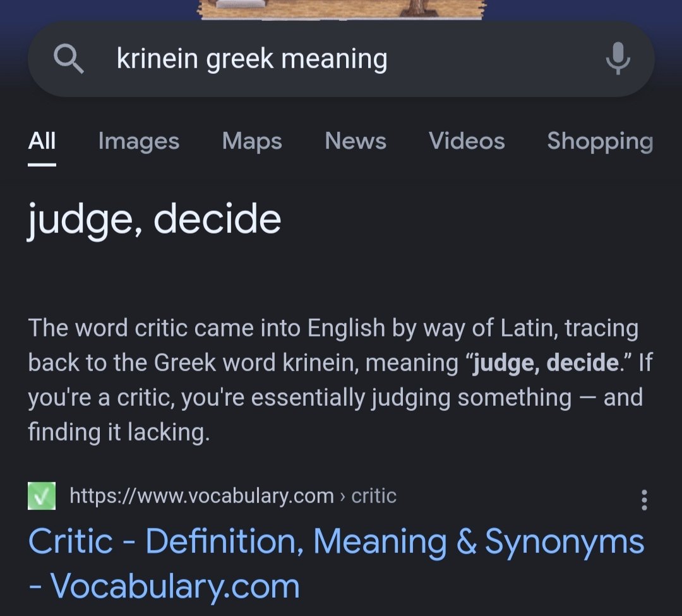Tap the https://www.vocabulary.com URL text
Screen dimensions: 682x616
(x=201, y=496)
